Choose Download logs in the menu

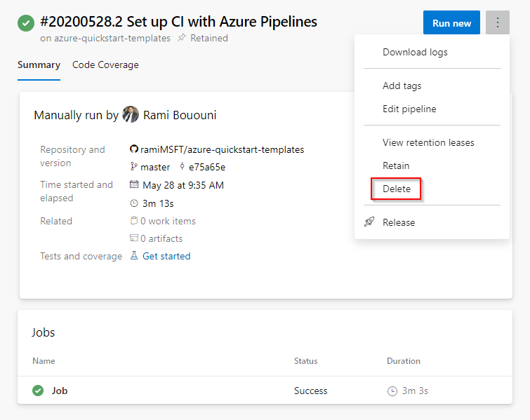pos(415,52)
